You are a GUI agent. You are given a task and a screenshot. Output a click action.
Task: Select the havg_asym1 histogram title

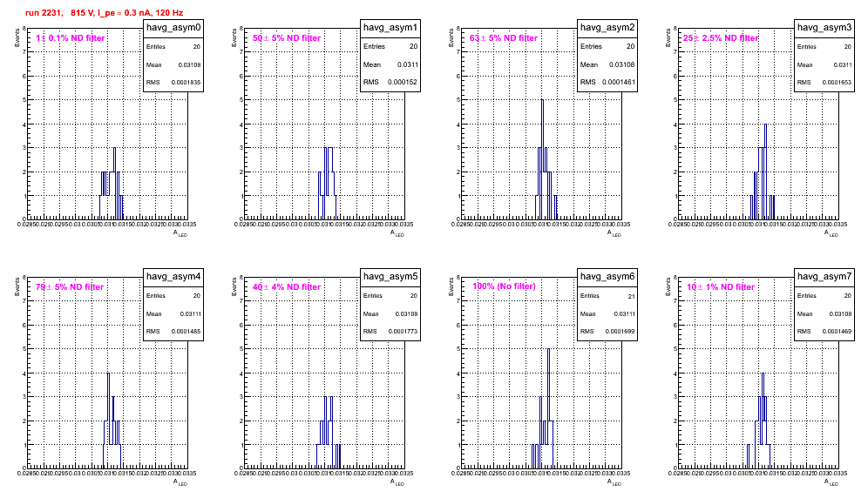click(x=390, y=27)
